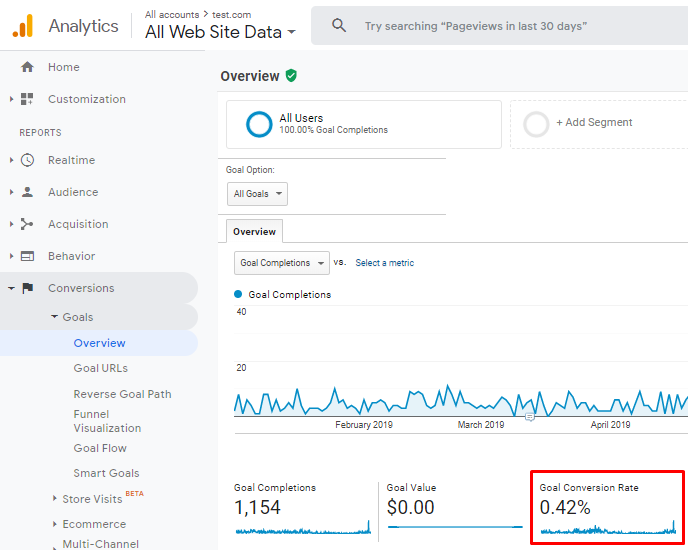Select the Overview tab above the chart
The height and width of the screenshot is (550, 688).
[x=254, y=231]
